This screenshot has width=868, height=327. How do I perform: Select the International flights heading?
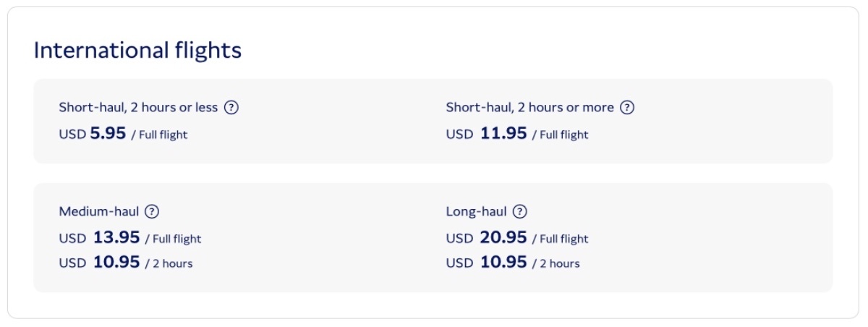(x=137, y=51)
